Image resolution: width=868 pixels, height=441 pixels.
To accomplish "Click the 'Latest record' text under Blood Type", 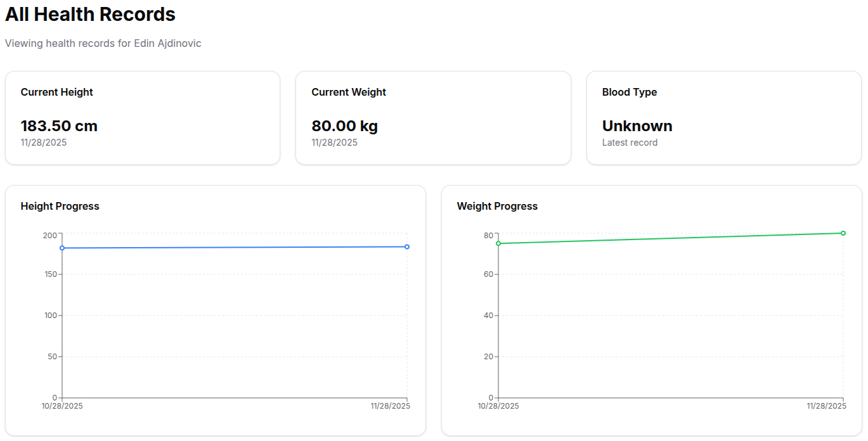I will tap(629, 143).
